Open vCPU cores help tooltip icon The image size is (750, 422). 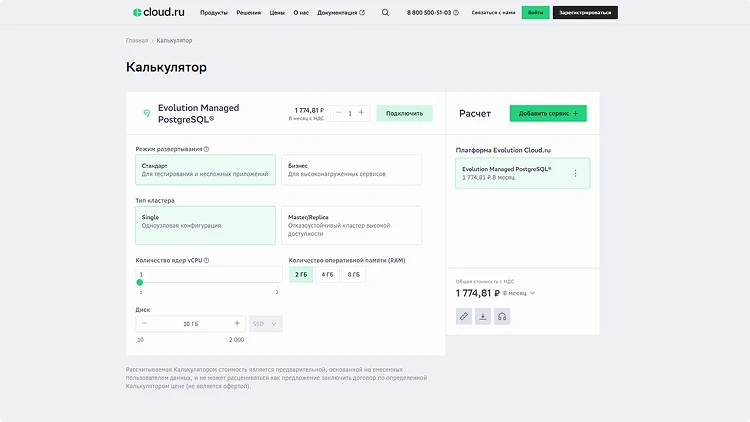(206, 261)
